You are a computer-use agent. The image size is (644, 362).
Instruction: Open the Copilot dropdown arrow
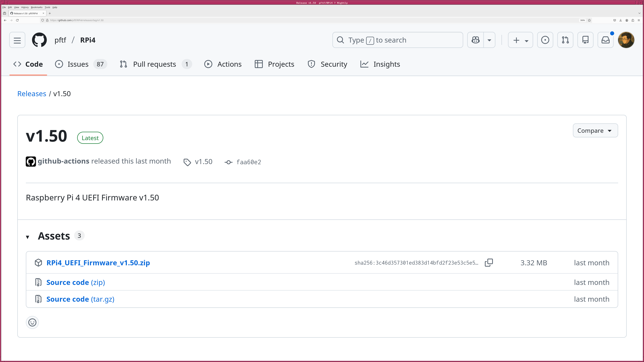coord(489,40)
